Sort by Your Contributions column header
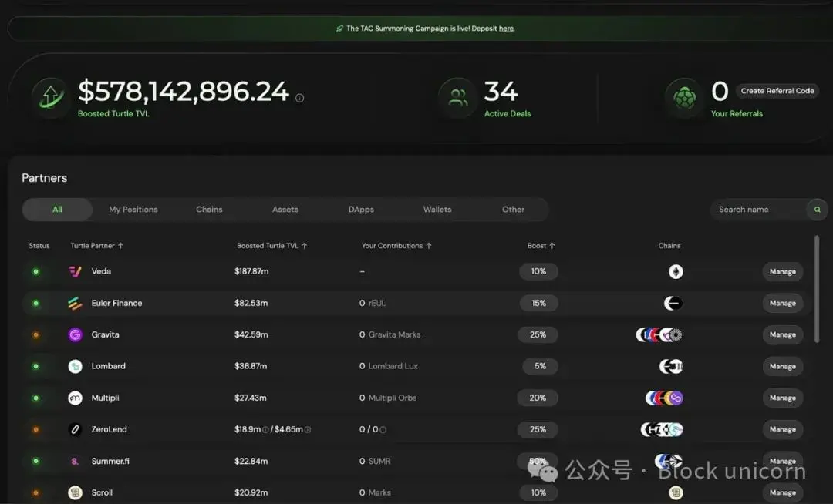The width and height of the screenshot is (833, 504). click(x=396, y=246)
